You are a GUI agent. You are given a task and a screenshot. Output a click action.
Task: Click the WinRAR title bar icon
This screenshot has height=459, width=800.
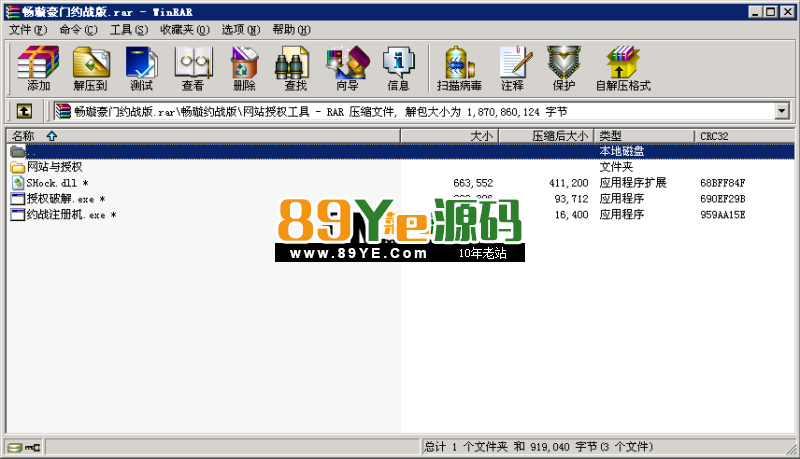tap(13, 12)
